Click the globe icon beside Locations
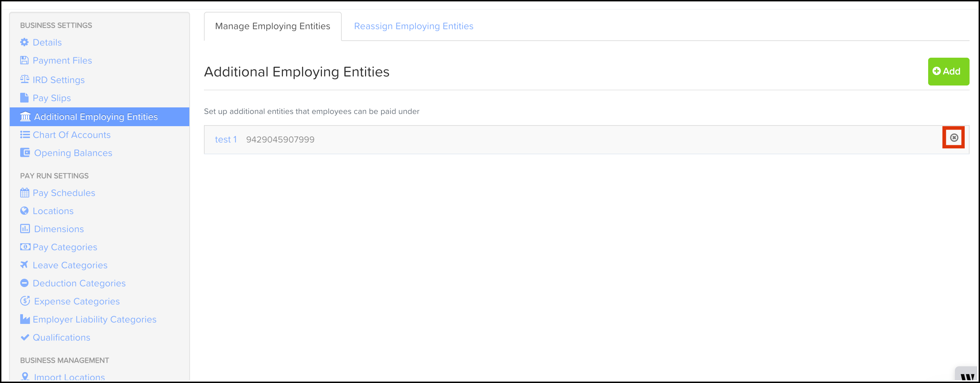 point(24,211)
